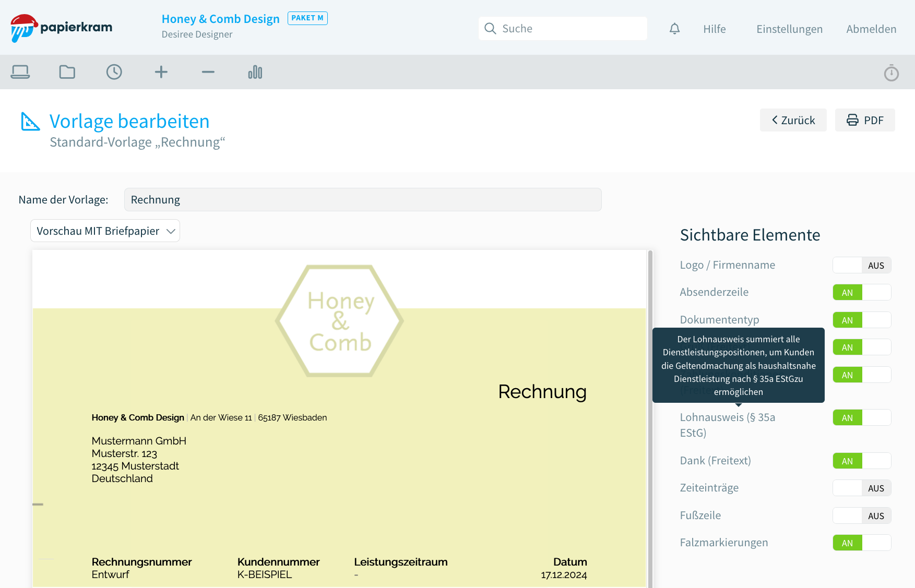The width and height of the screenshot is (915, 588).
Task: Open Vorschau MIT Briefpapier dropdown
Action: (105, 231)
